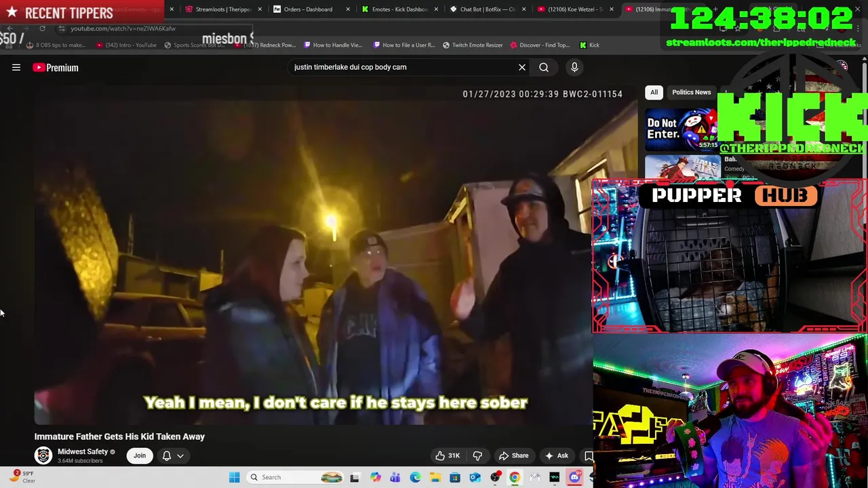Viewport: 868px width, 488px height.
Task: Click the taskbar Search box
Action: [x=295, y=477]
